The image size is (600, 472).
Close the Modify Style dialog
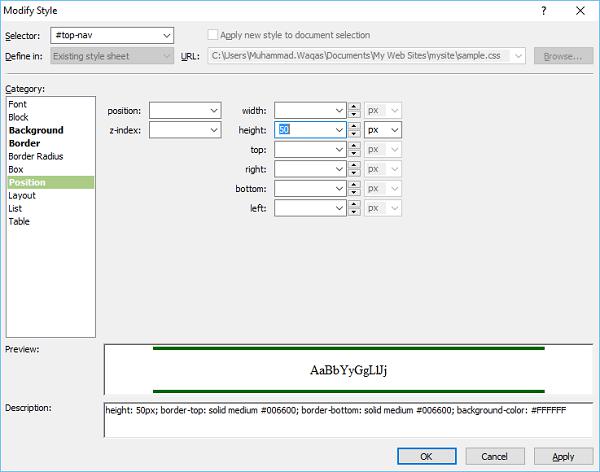coord(580,11)
